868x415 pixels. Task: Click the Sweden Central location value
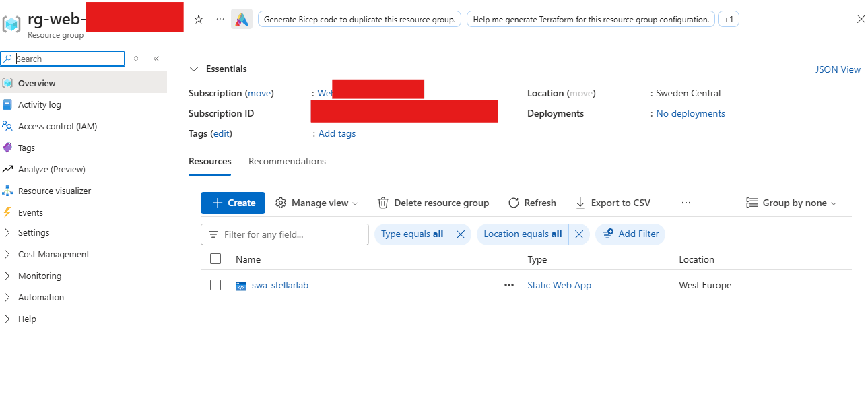688,93
